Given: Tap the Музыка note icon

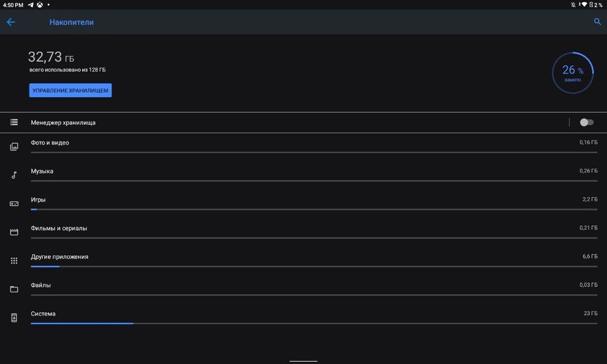Looking at the screenshot, I should pyautogui.click(x=14, y=175).
